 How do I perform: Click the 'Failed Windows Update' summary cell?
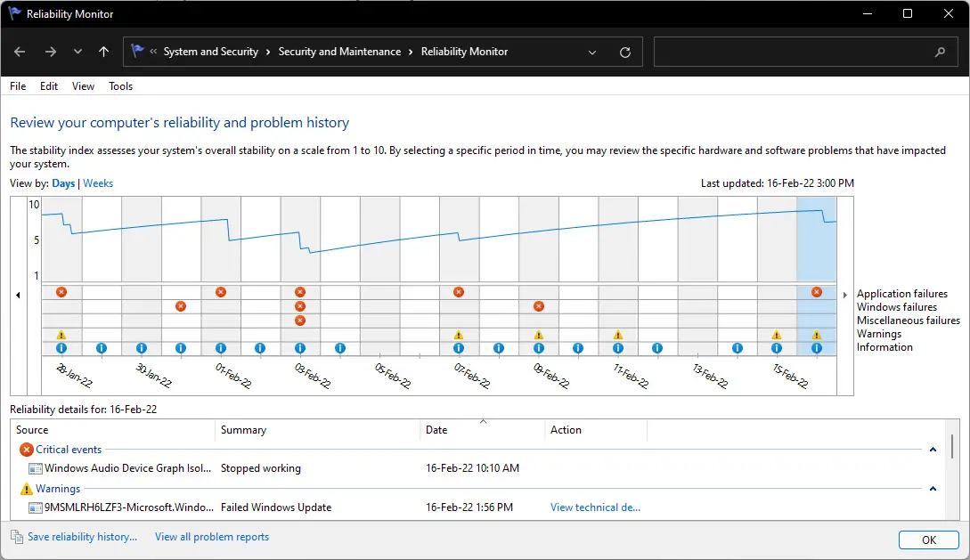pyautogui.click(x=276, y=507)
